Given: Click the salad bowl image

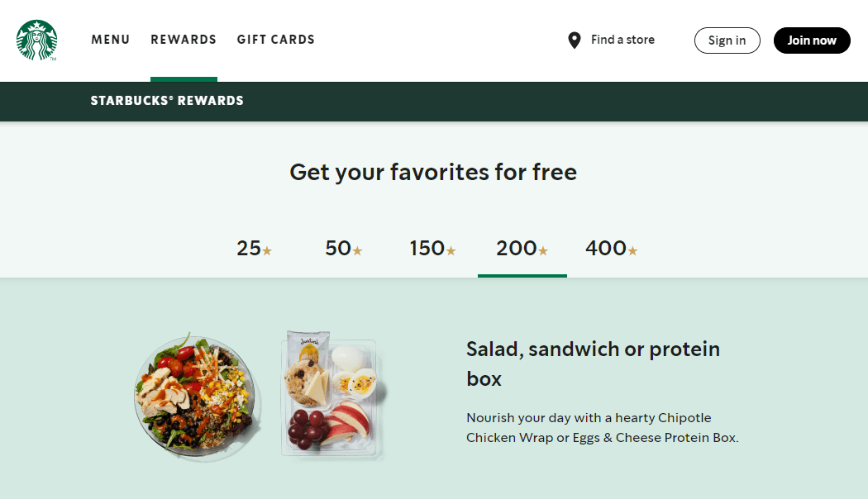Looking at the screenshot, I should coord(196,397).
